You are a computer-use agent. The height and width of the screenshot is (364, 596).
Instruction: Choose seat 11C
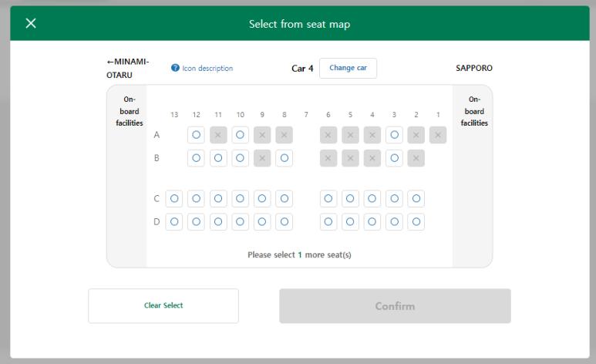tap(218, 198)
